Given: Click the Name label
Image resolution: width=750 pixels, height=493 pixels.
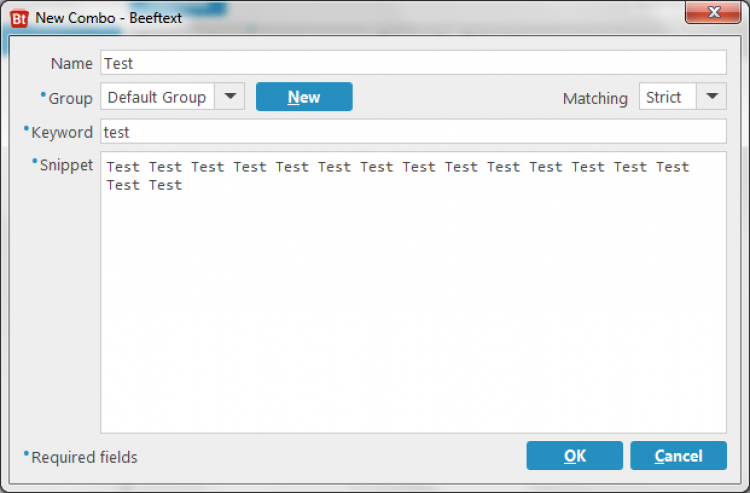Looking at the screenshot, I should pos(72,63).
